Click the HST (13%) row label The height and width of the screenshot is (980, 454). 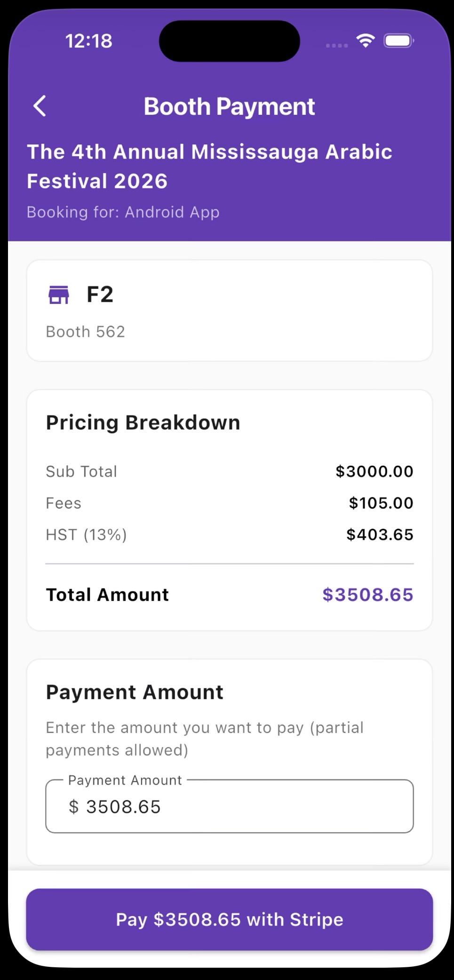pyautogui.click(x=86, y=534)
